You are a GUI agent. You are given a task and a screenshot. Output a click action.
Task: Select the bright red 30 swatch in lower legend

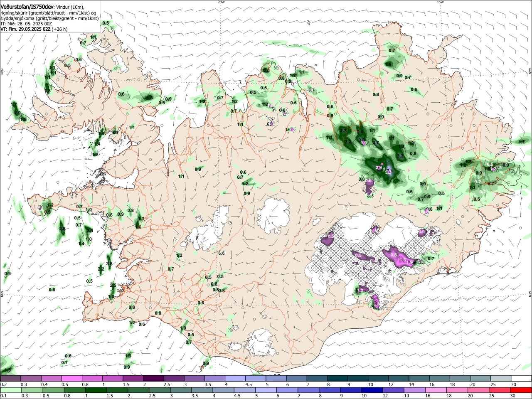coord(521,390)
